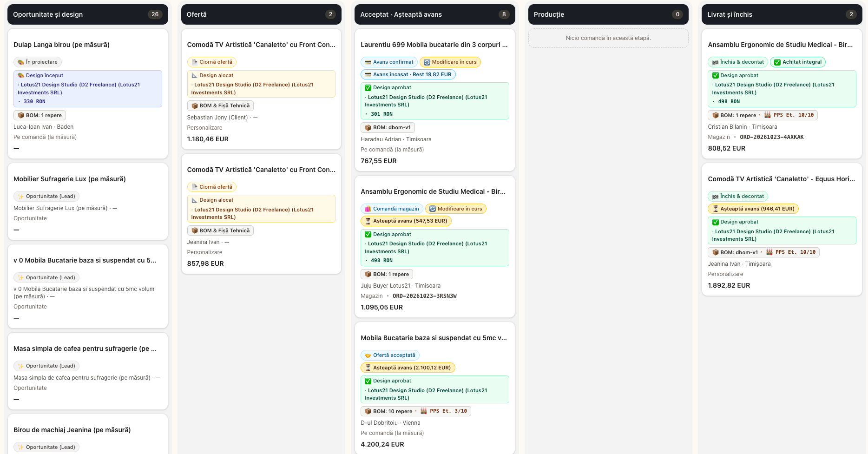Click the checkered flag icon on the Cristian Bilanin card
Image resolution: width=868 pixels, height=454 pixels.
tap(715, 62)
